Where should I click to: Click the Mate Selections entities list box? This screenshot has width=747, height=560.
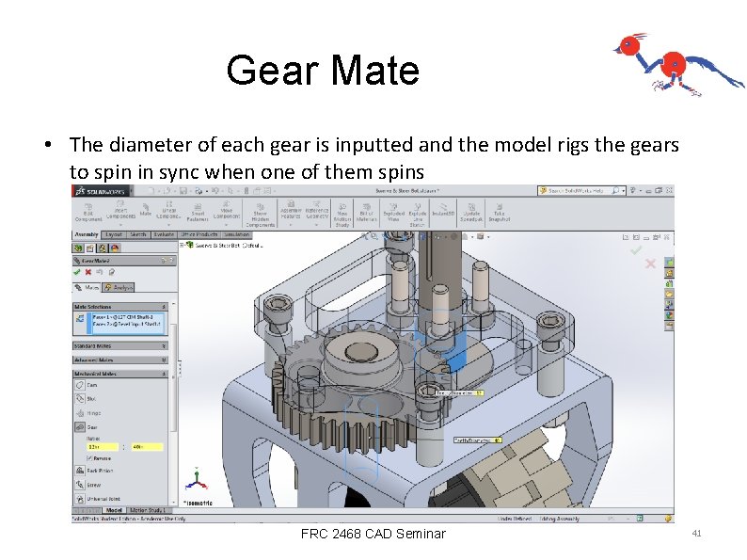(127, 323)
